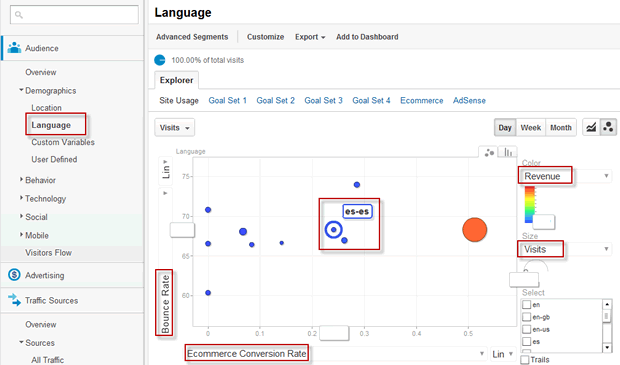Click the Audience section icon
Image resolution: width=620 pixels, height=365 pixels.
(14, 48)
